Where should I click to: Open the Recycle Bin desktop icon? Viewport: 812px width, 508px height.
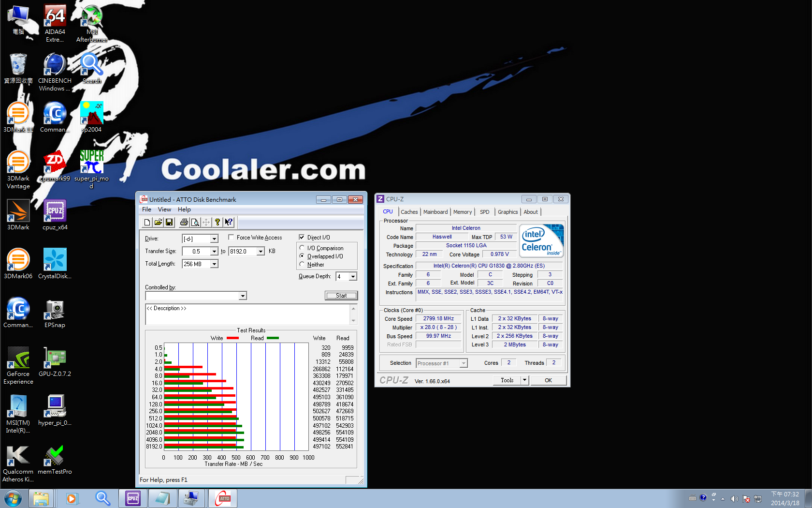(x=18, y=68)
